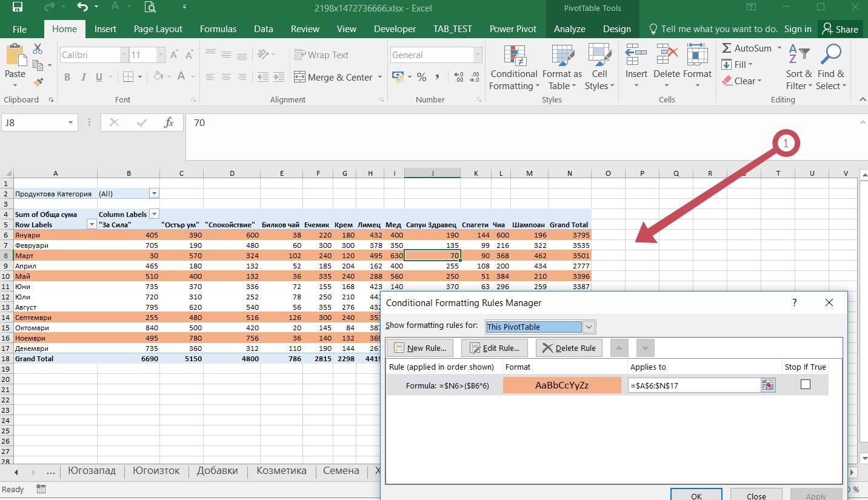The image size is (868, 500).
Task: Click the New Rule button
Action: click(x=421, y=348)
